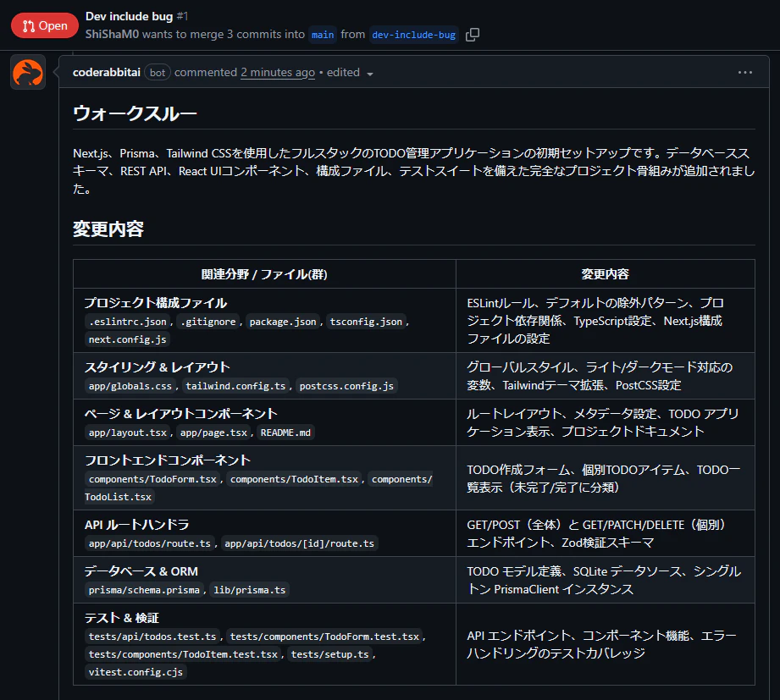Click the app/page.tsx file name
This screenshot has width=780, height=700.
[213, 433]
